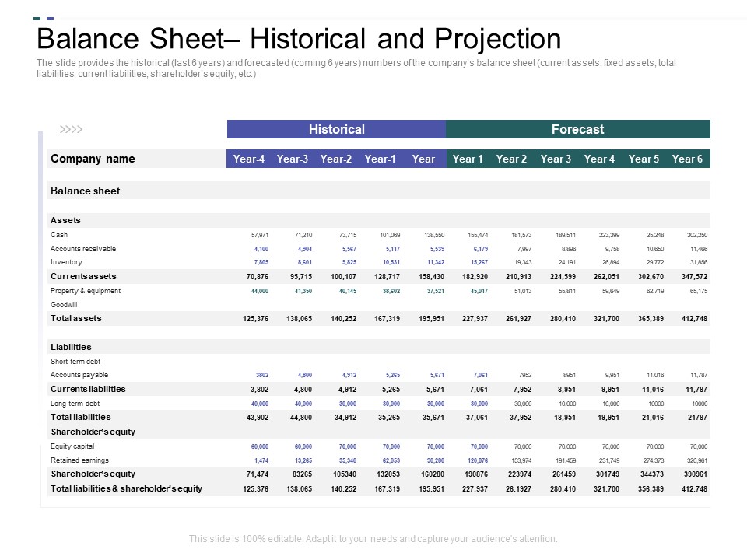Click the 'Total liabilities' row label
747x560 pixels.
tap(80, 417)
